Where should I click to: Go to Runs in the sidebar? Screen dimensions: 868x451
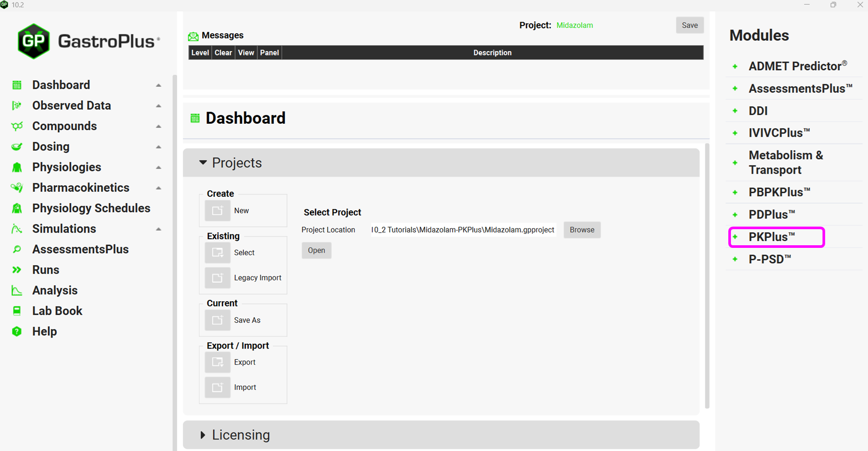click(46, 270)
